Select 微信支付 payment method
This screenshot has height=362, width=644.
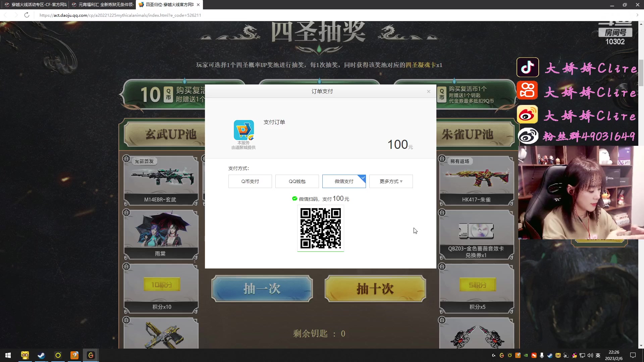coord(344,181)
